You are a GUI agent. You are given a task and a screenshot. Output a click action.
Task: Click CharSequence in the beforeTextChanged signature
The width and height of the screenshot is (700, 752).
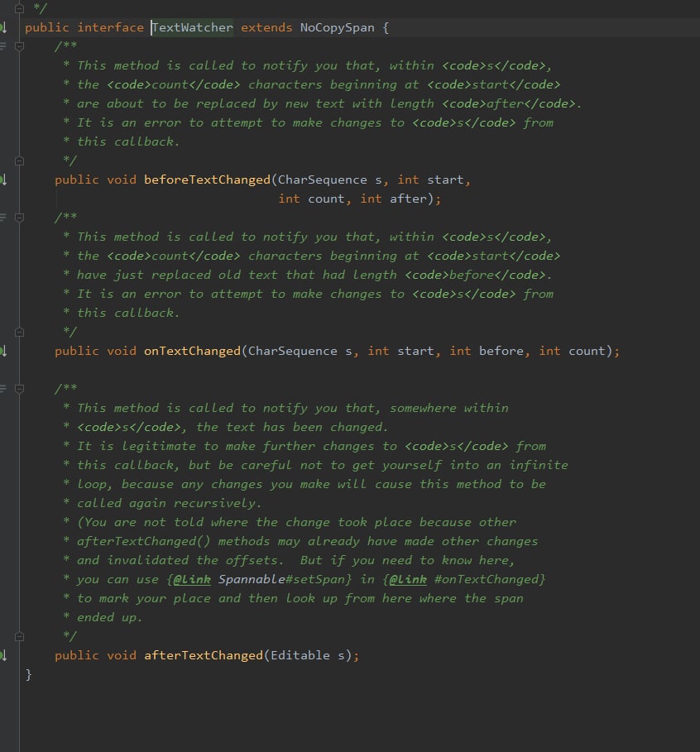coord(323,180)
